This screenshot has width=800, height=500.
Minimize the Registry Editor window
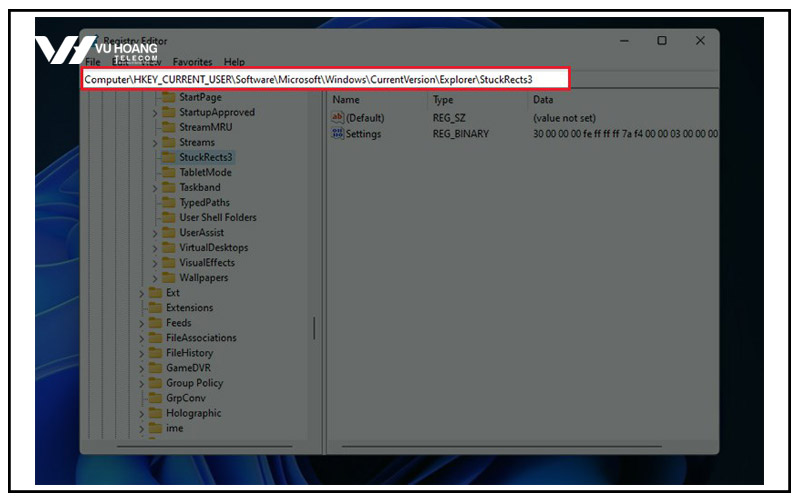pos(624,40)
